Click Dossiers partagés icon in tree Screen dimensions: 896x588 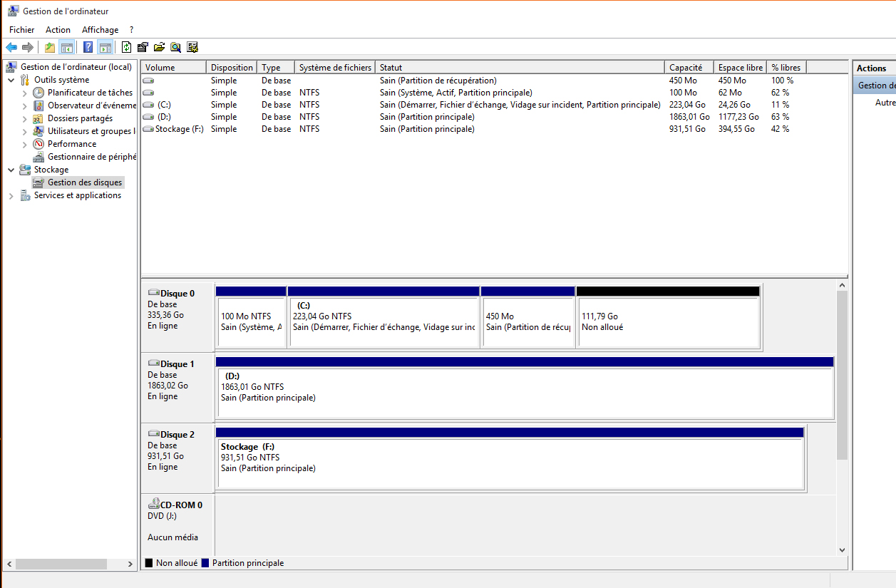[x=38, y=118]
